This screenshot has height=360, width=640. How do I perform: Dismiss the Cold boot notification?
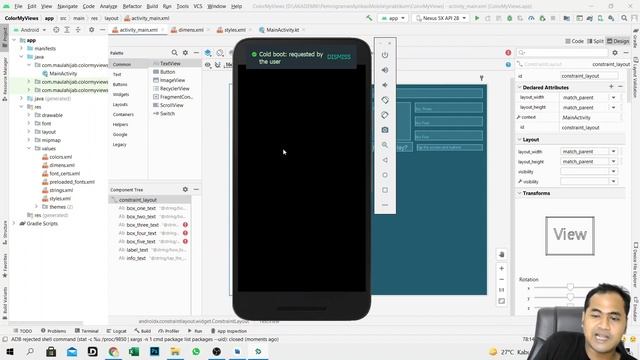[x=339, y=57]
